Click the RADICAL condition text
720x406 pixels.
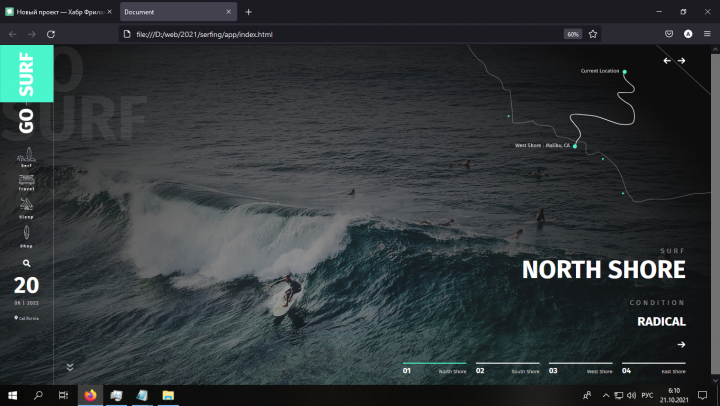pos(661,321)
